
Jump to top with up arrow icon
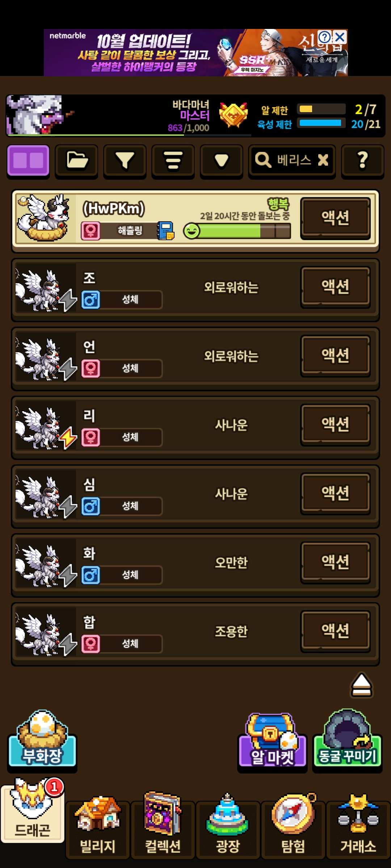[x=361, y=685]
